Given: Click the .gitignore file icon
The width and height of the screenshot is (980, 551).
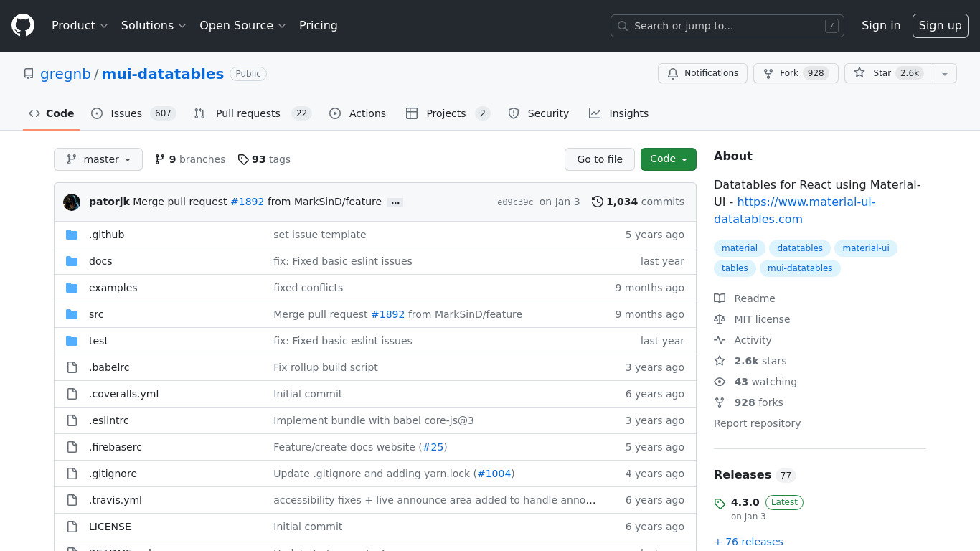Looking at the screenshot, I should click(72, 474).
